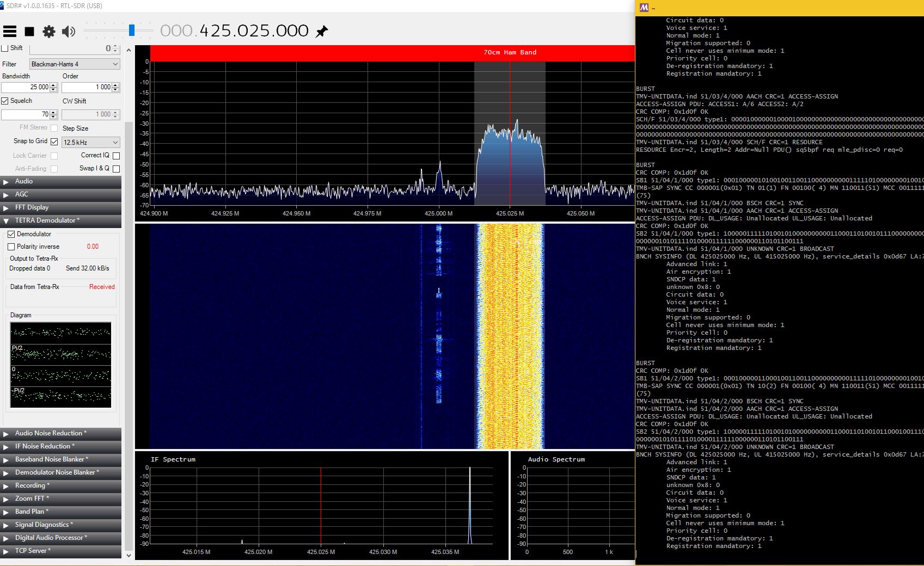Expand the Recording panel
Screen dimensions: 924x566
point(61,485)
